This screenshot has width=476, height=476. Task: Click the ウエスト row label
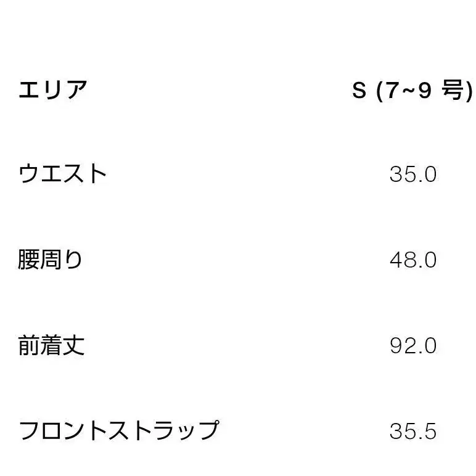tap(63, 174)
